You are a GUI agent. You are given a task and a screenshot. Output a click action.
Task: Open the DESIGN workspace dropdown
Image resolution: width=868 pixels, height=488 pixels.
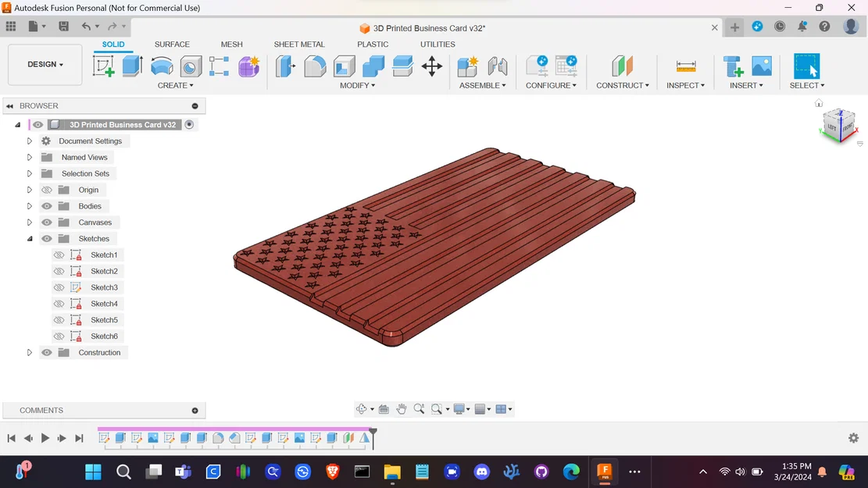pos(45,65)
